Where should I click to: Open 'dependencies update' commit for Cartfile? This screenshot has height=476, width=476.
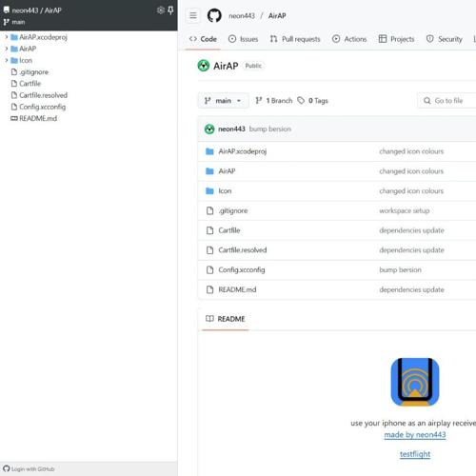pyautogui.click(x=411, y=230)
